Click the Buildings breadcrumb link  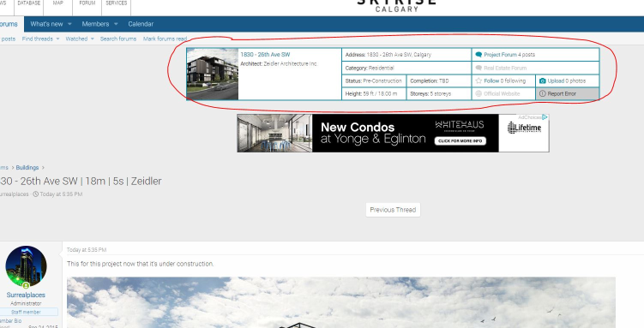pos(27,167)
